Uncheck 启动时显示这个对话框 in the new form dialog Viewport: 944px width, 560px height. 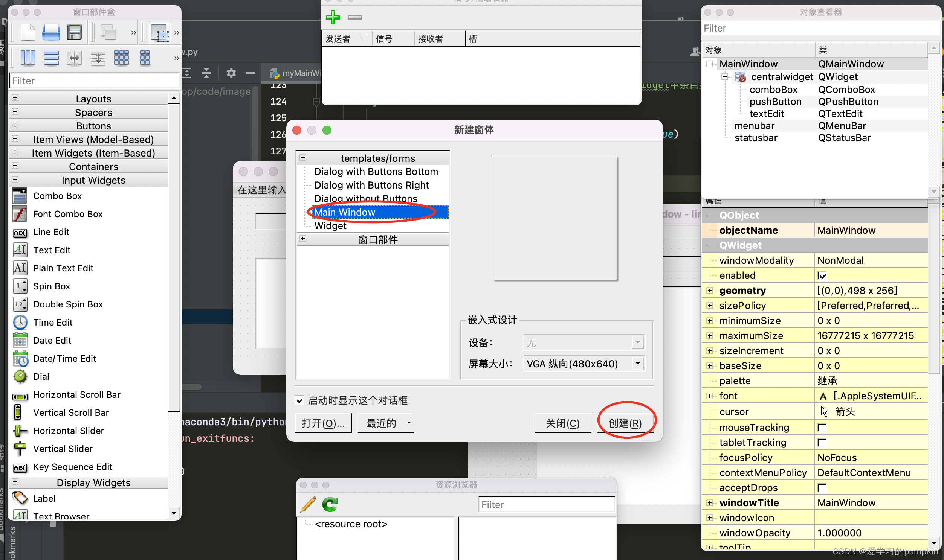click(299, 400)
